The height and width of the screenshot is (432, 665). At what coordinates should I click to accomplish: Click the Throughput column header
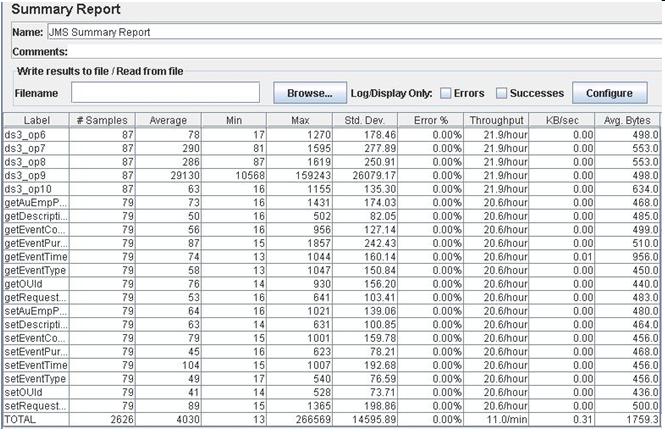coord(496,120)
